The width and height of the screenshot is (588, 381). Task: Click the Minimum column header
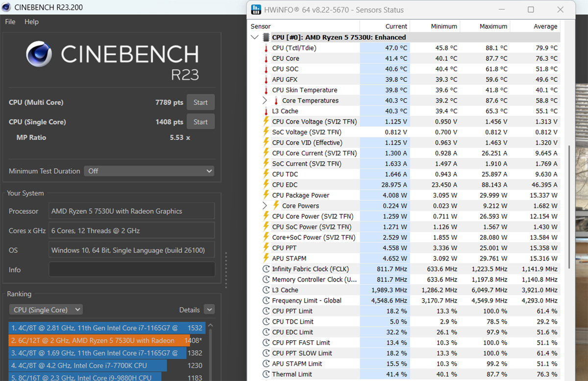444,26
